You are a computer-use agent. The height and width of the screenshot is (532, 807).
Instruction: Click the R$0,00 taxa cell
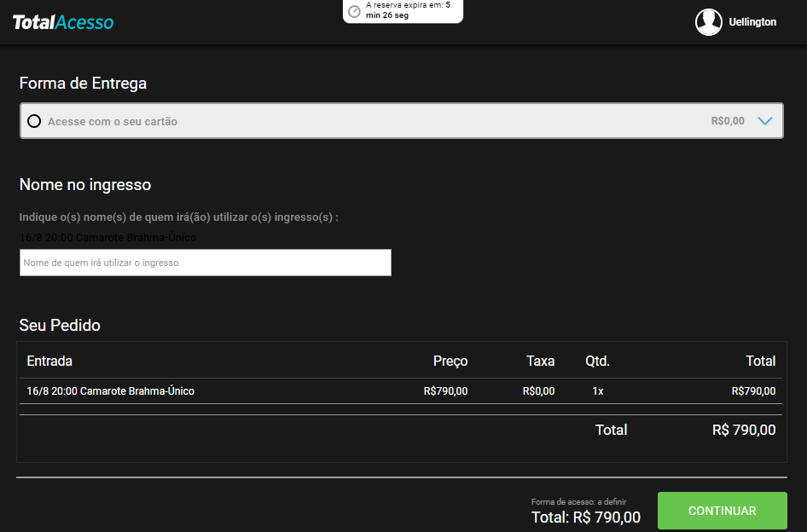tap(539, 391)
